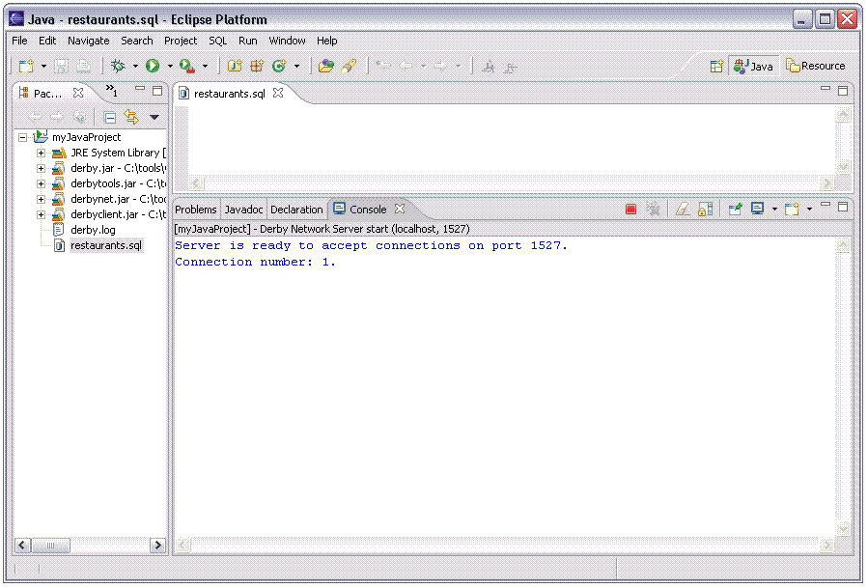
Task: Click the Debug bug icon in toolbar
Action: click(118, 67)
